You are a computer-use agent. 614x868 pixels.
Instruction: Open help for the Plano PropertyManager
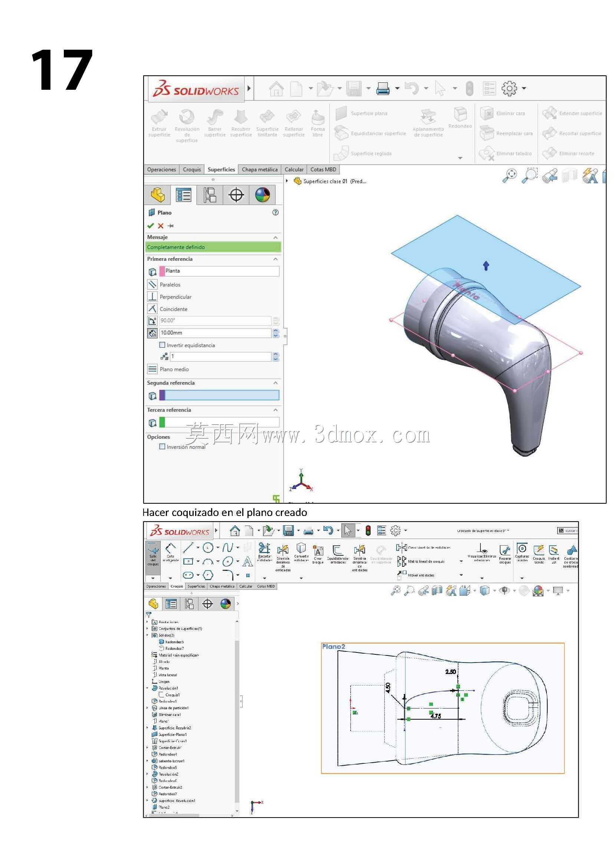(276, 213)
